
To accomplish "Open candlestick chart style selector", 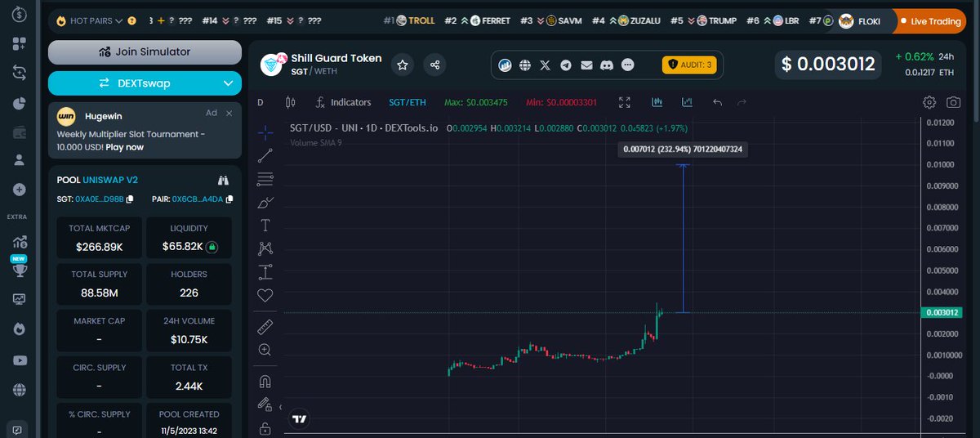I will (290, 102).
